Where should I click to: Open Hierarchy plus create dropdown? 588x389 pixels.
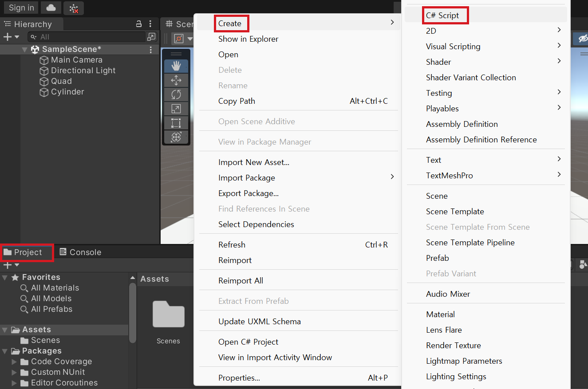tap(12, 37)
